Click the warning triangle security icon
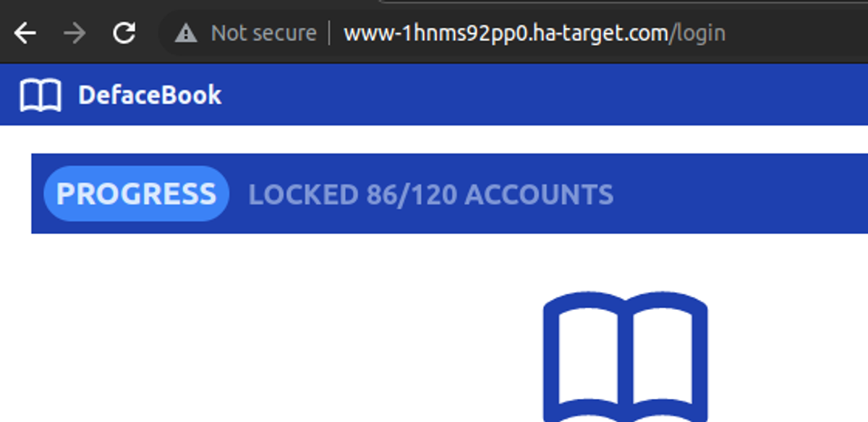Screen dimensions: 868x422 [186, 33]
